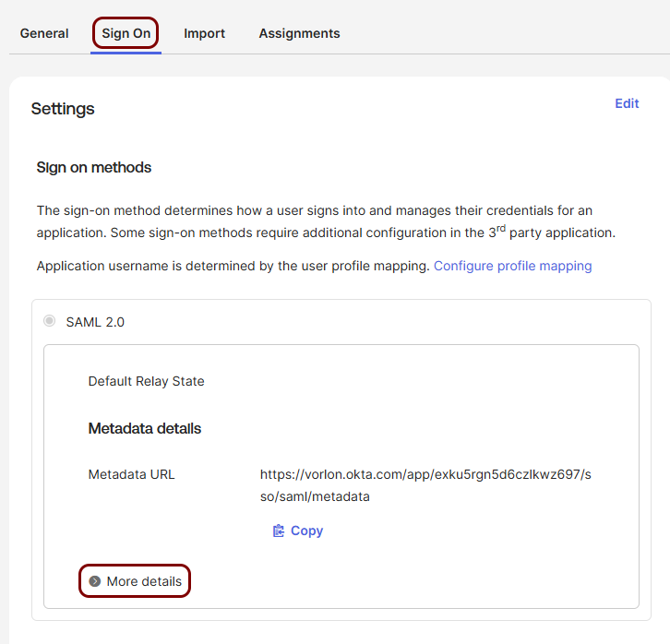Open the Import tab
This screenshot has width=670, height=644.
[204, 33]
